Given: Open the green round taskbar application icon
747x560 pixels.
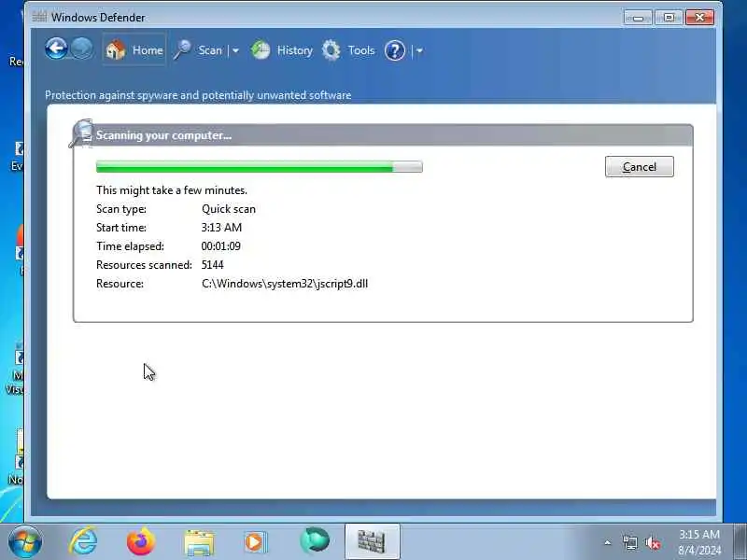Looking at the screenshot, I should pos(315,541).
